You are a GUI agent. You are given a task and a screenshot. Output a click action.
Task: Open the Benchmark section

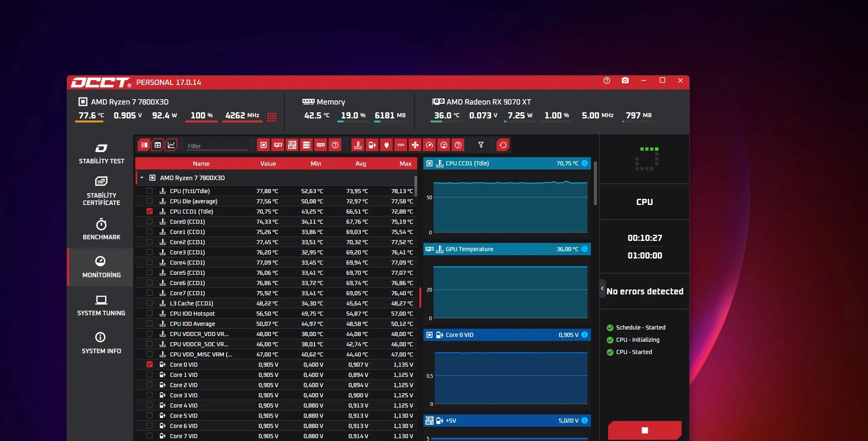[x=101, y=229]
